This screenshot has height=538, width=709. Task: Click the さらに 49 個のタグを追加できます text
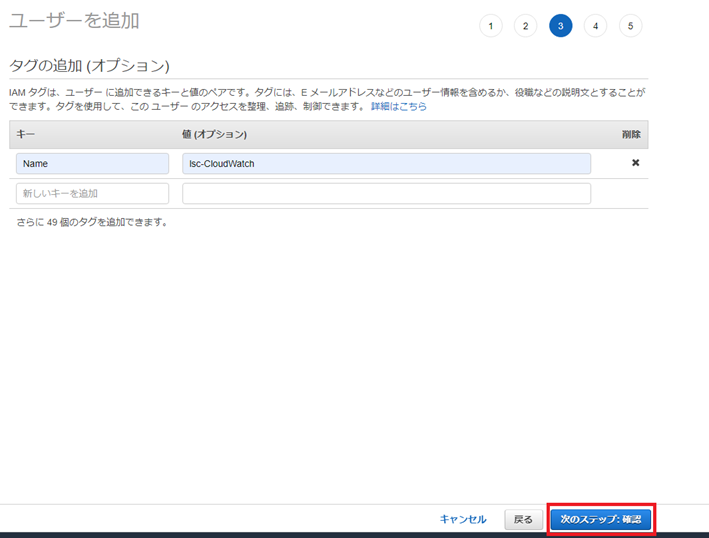pos(92,222)
